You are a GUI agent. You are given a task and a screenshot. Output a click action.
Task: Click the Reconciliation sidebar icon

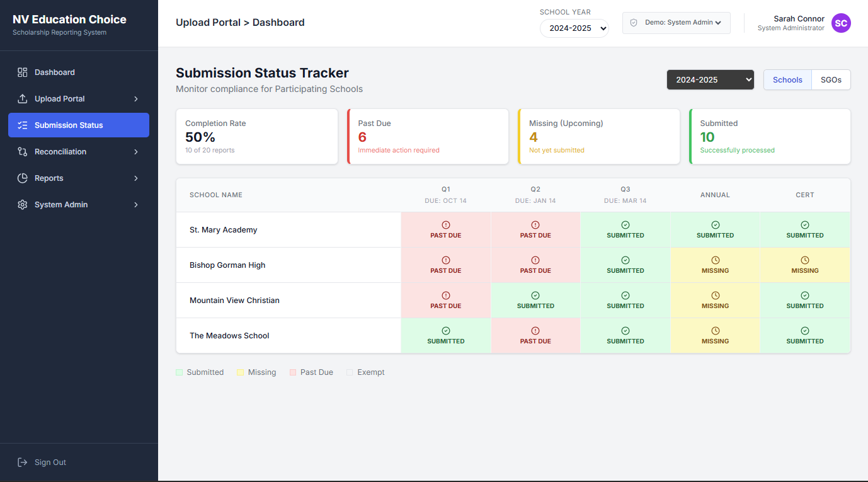tap(21, 151)
